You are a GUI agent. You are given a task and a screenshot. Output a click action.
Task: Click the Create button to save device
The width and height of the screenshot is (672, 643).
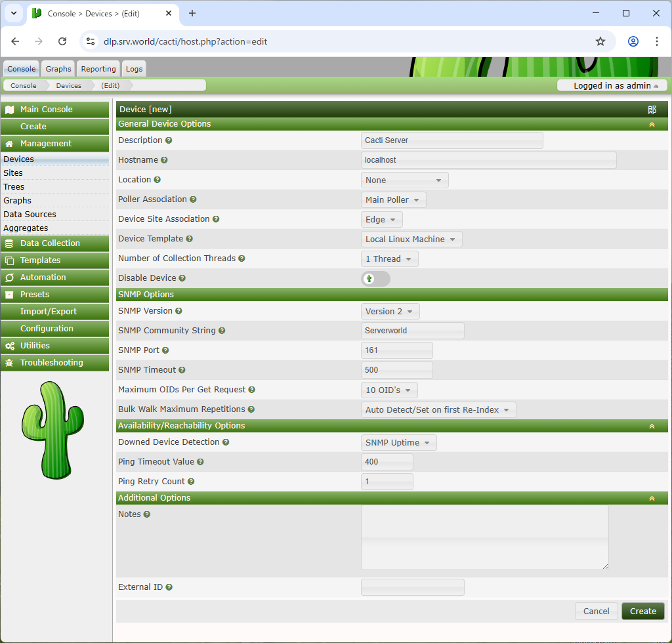pos(642,611)
